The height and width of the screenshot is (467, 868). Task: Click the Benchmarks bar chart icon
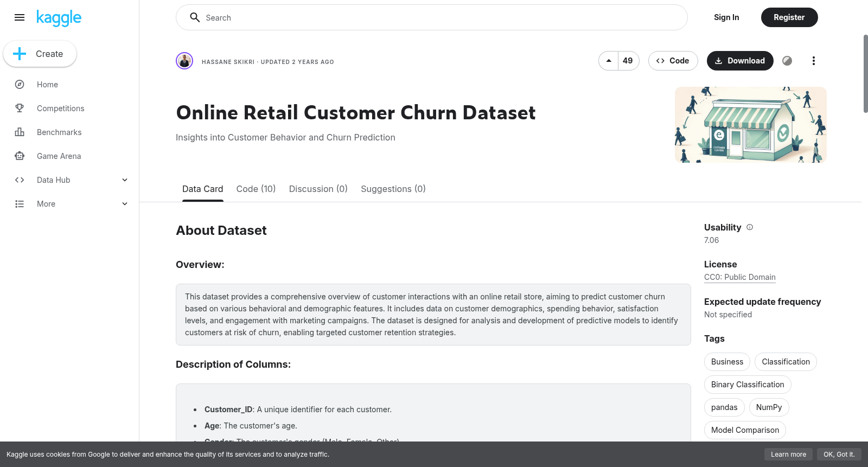(x=20, y=132)
